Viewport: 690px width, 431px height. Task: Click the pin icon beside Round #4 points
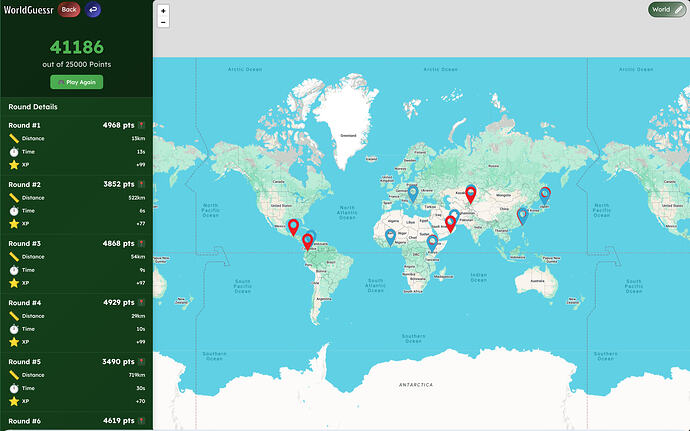[x=142, y=302]
